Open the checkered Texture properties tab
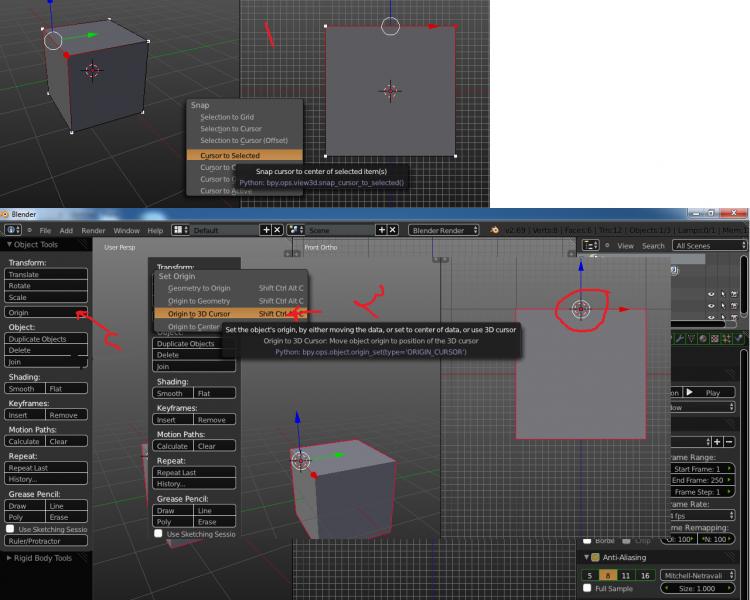The height and width of the screenshot is (600, 750). pyautogui.click(x=715, y=338)
